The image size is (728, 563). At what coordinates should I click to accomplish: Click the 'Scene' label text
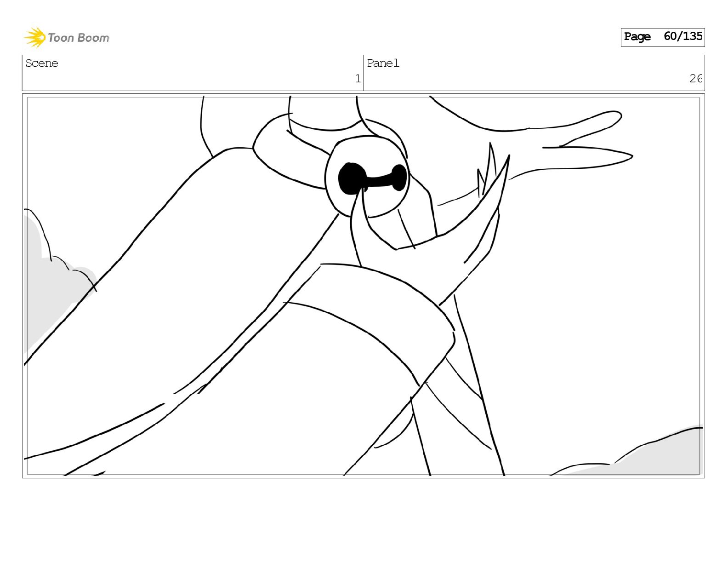click(x=42, y=63)
